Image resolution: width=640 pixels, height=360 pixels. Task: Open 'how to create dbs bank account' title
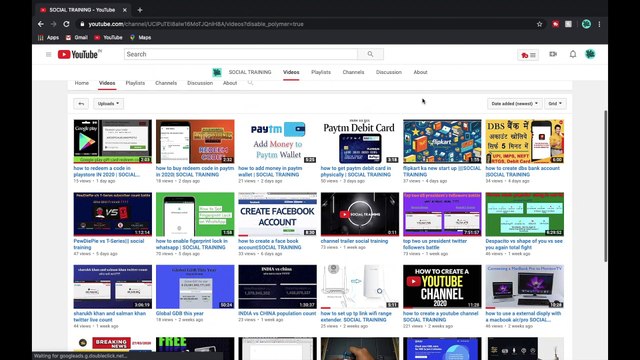(522, 171)
